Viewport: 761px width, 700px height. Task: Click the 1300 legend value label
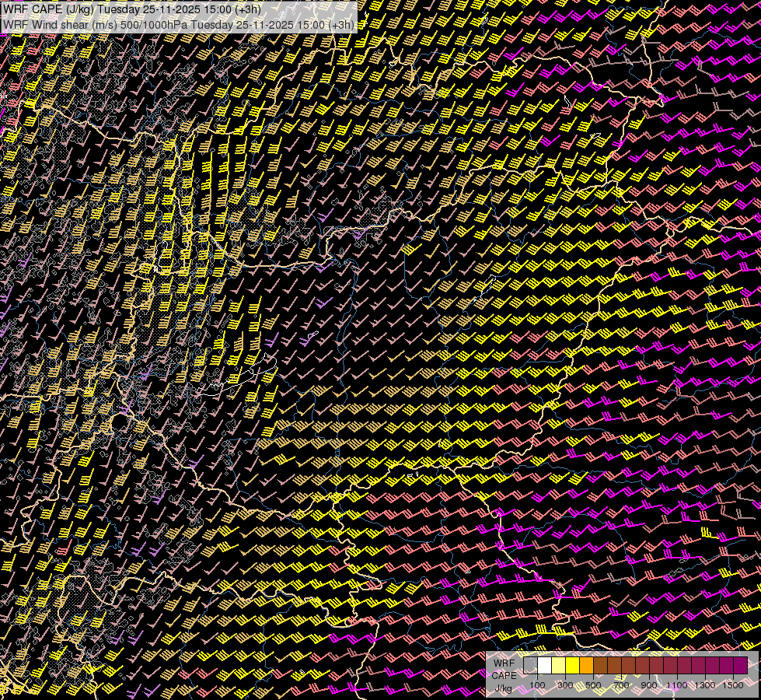705,685
